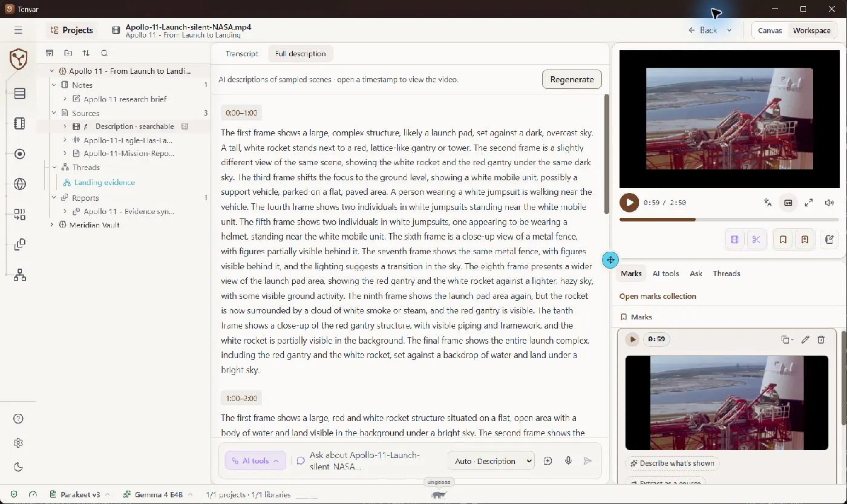
Task: Expand the Apollo 11 research brief item
Action: click(65, 99)
